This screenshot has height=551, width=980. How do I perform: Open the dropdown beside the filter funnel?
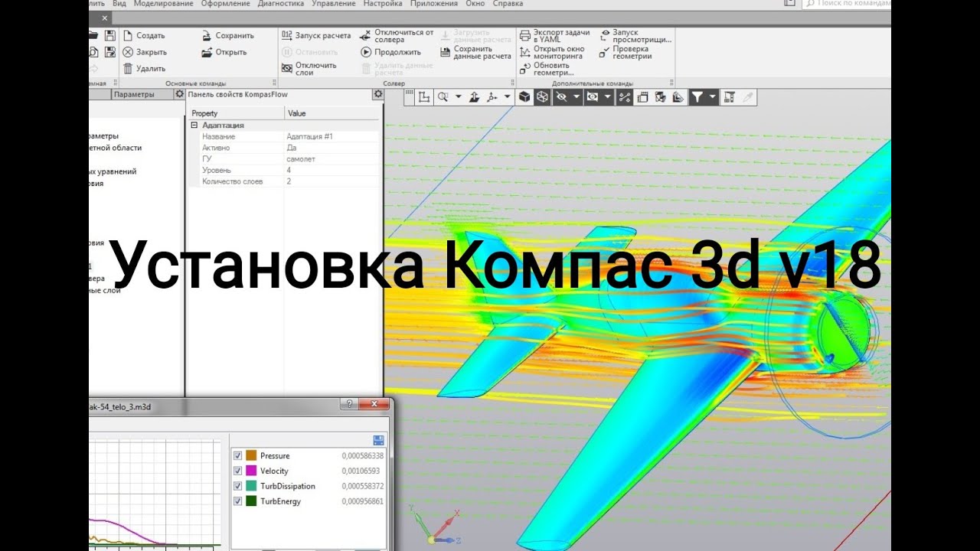712,97
